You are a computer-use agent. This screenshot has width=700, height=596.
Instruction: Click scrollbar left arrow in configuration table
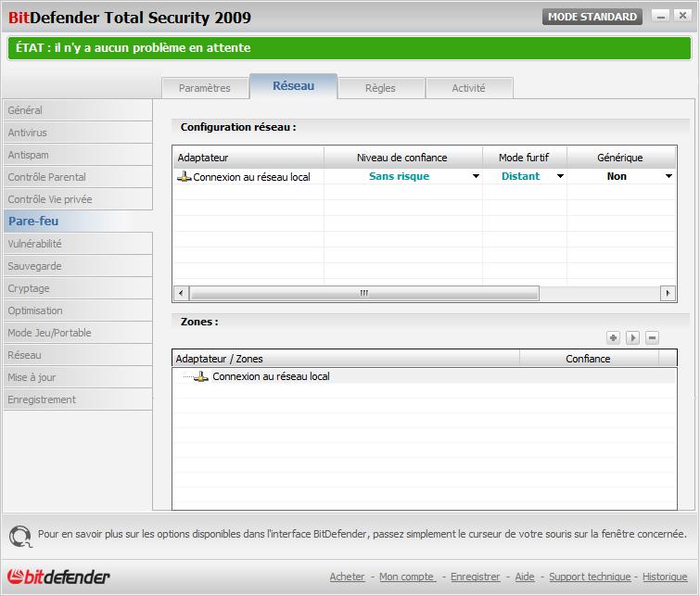181,293
